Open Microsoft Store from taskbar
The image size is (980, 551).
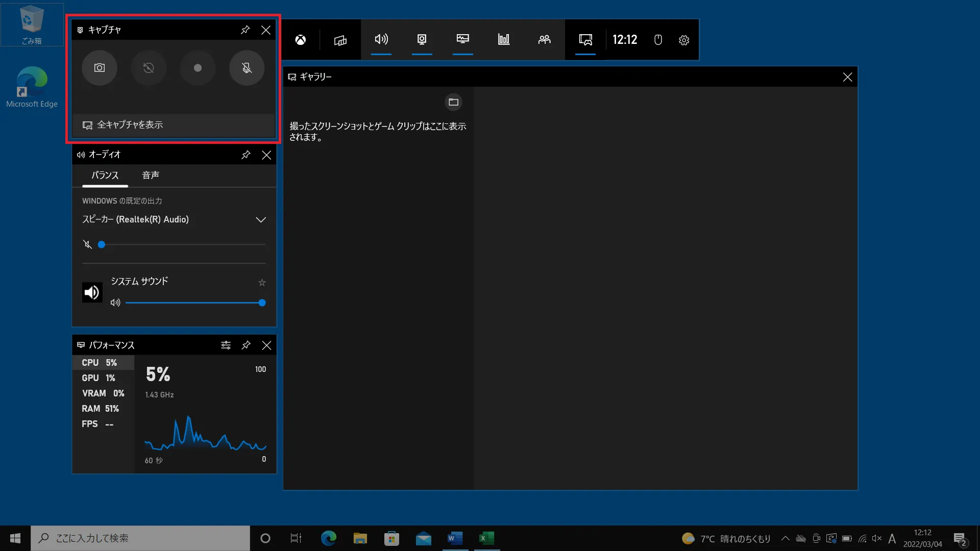[x=391, y=538]
